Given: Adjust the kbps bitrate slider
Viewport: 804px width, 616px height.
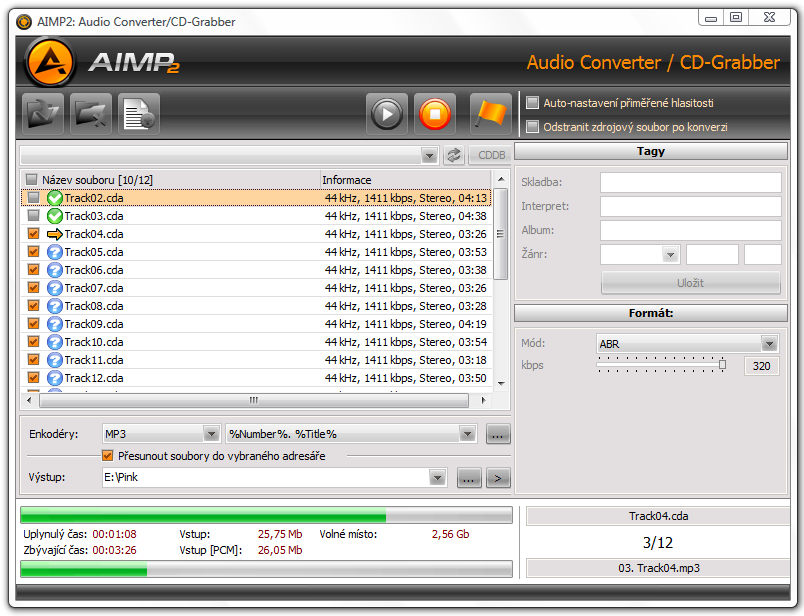Looking at the screenshot, I should (722, 365).
